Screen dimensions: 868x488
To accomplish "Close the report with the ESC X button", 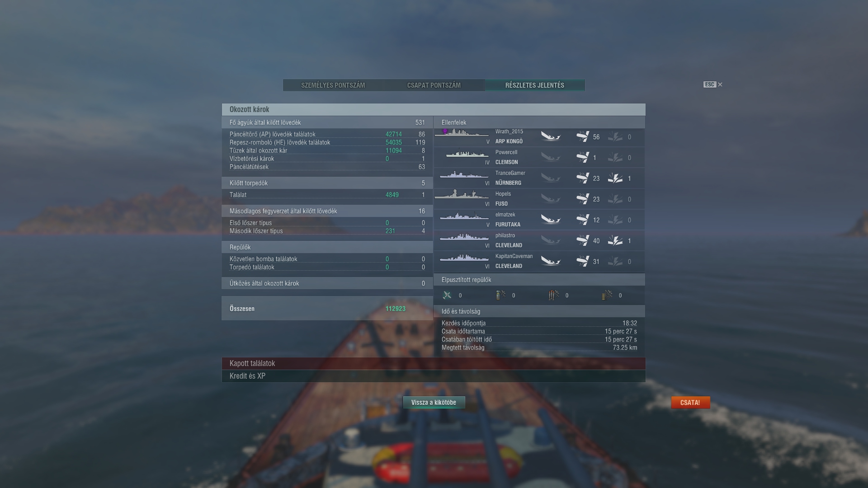I will (x=713, y=84).
